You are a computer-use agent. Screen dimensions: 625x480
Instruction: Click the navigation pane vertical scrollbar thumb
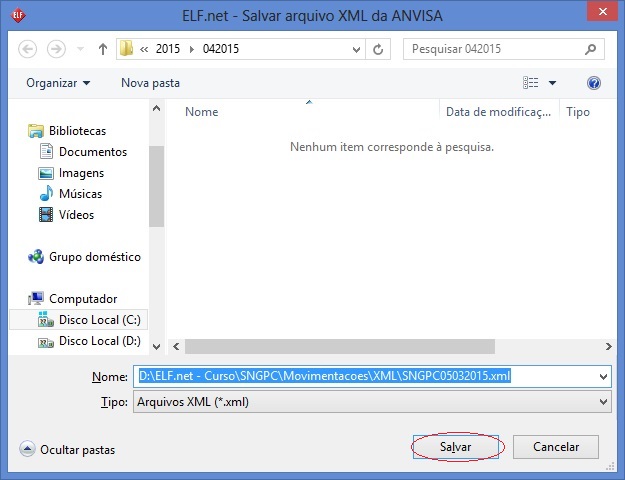(x=157, y=186)
